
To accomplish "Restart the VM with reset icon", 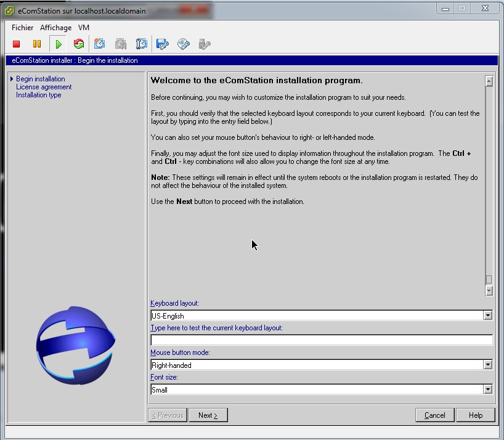I will click(x=78, y=44).
